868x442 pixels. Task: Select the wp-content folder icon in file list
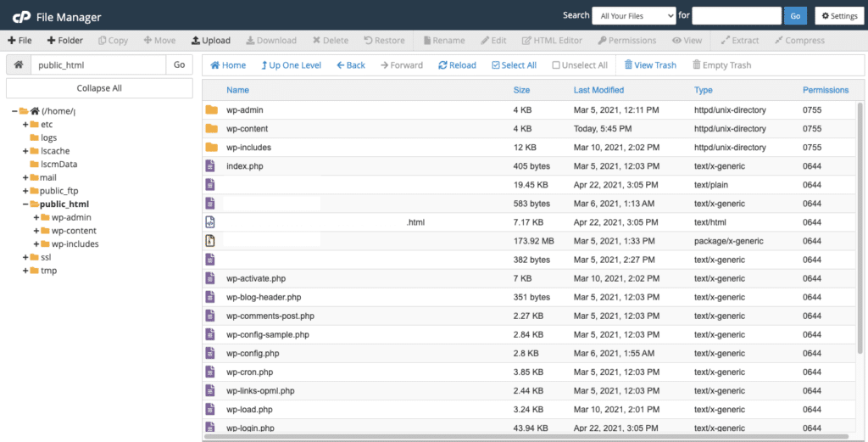pos(211,128)
